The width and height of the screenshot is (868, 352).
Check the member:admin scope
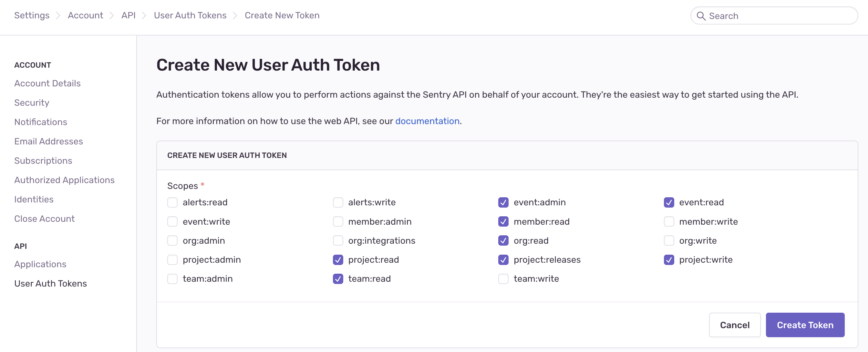coord(338,221)
